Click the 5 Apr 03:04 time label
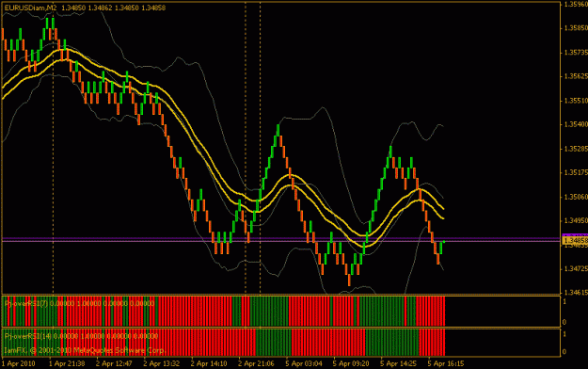This screenshot has width=588, height=369. point(304,363)
